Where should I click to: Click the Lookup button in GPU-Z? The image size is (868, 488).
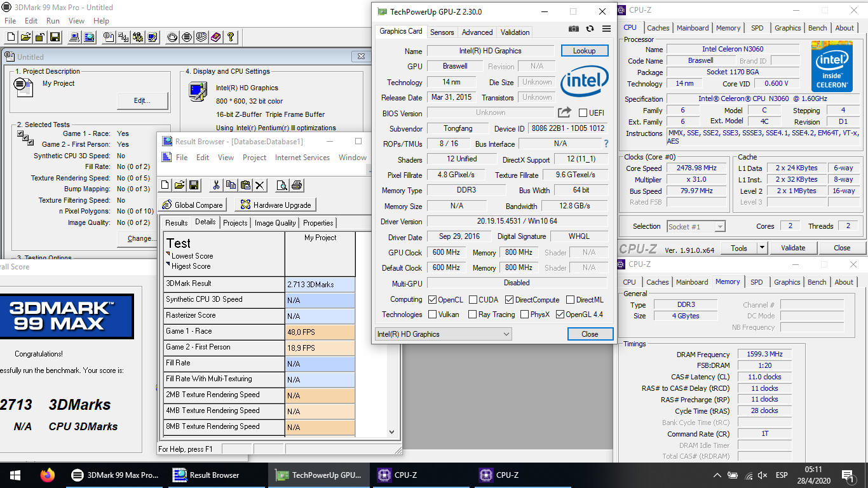[585, 51]
